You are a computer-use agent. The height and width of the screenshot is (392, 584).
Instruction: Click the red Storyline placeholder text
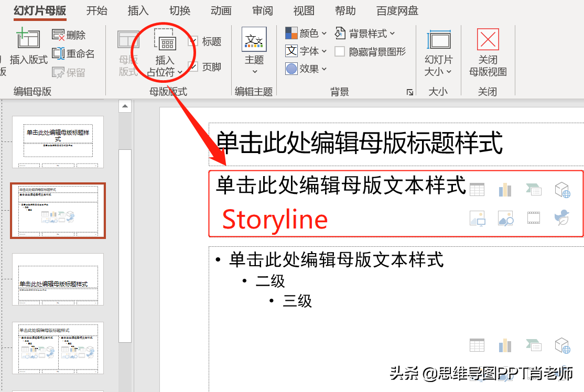tap(275, 220)
